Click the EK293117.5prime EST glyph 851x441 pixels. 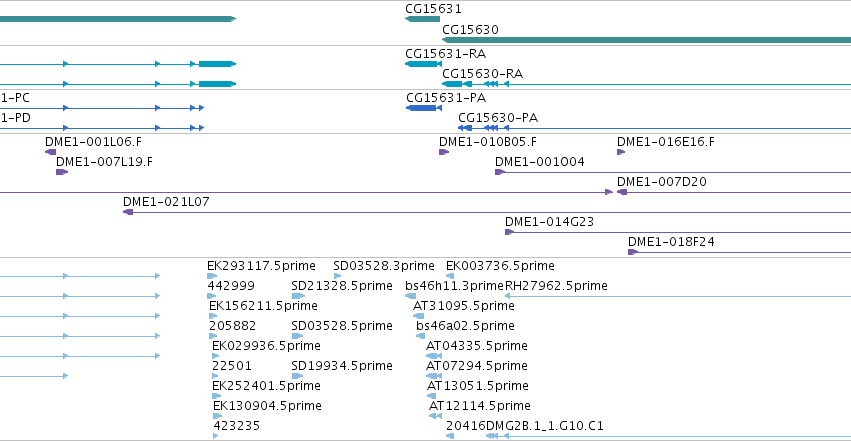point(212,276)
